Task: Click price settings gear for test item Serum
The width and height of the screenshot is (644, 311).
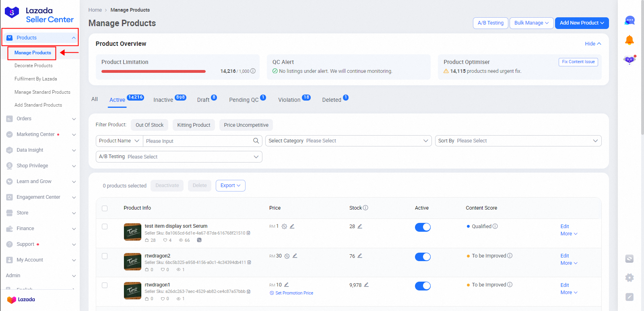Action: click(284, 227)
